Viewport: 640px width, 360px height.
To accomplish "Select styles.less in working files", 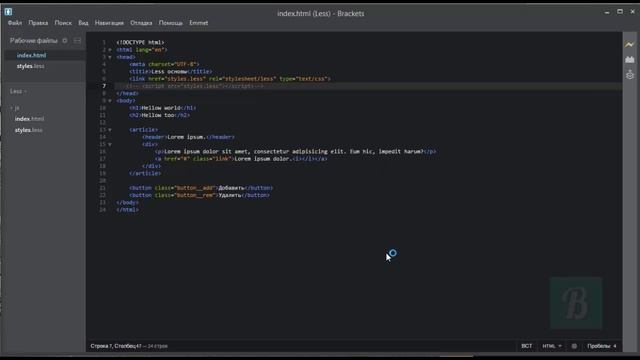I will (31, 66).
